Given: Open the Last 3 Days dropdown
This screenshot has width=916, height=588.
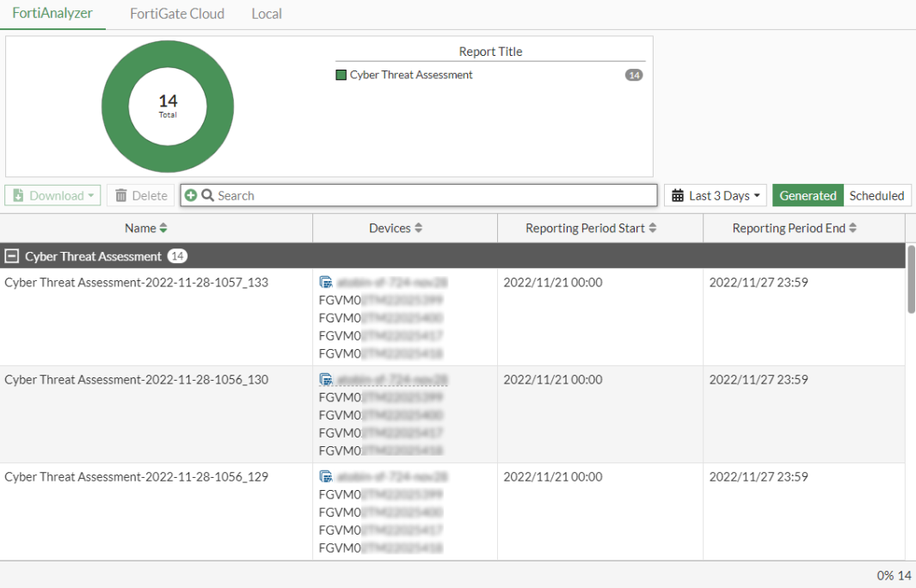Looking at the screenshot, I should tap(716, 195).
